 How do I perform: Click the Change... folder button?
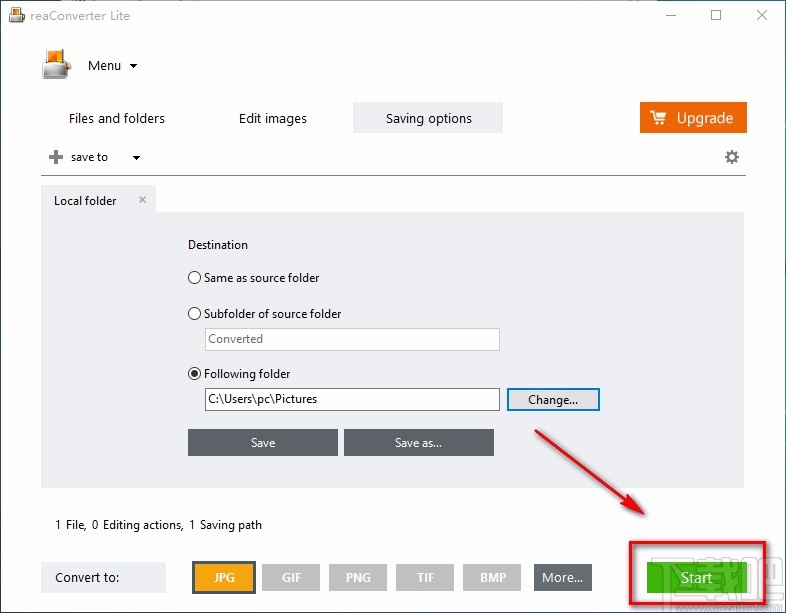[553, 399]
